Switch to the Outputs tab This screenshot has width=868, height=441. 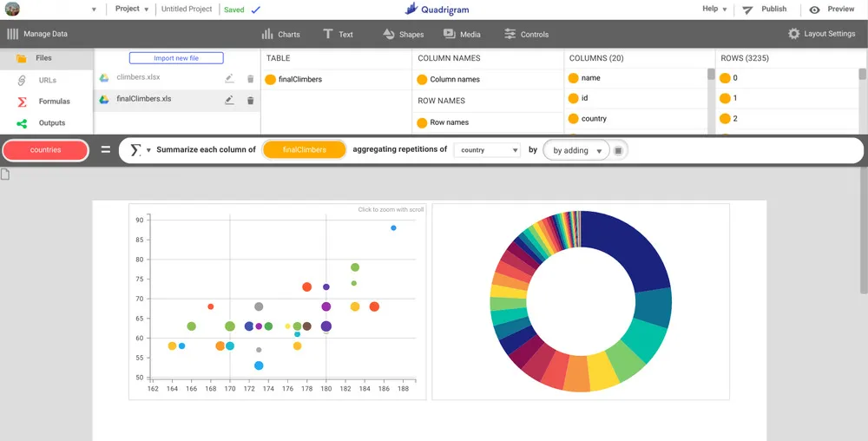(x=51, y=123)
